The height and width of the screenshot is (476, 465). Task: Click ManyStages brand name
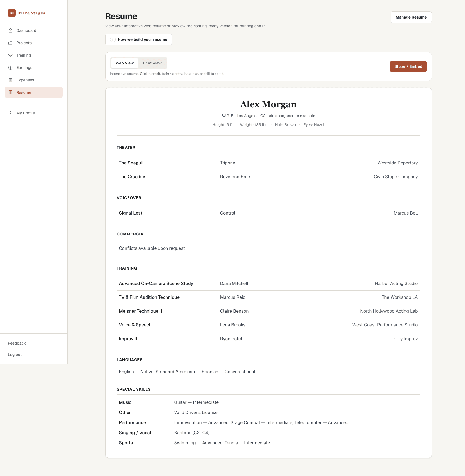32,13
